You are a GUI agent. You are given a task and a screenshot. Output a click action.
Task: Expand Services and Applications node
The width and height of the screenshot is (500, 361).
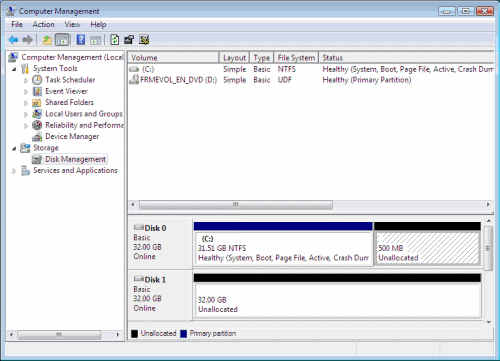[x=14, y=171]
